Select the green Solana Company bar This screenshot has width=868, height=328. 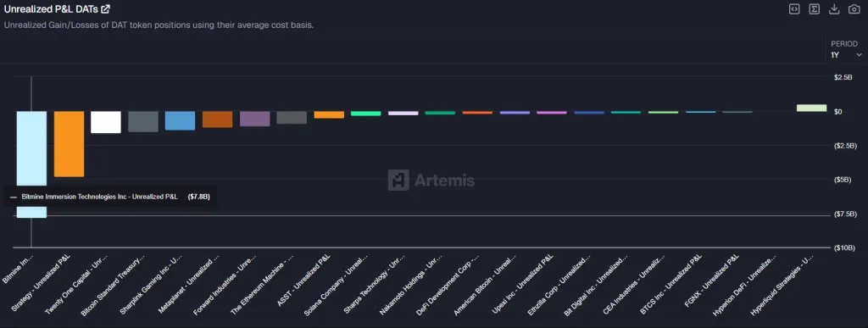coord(366,114)
